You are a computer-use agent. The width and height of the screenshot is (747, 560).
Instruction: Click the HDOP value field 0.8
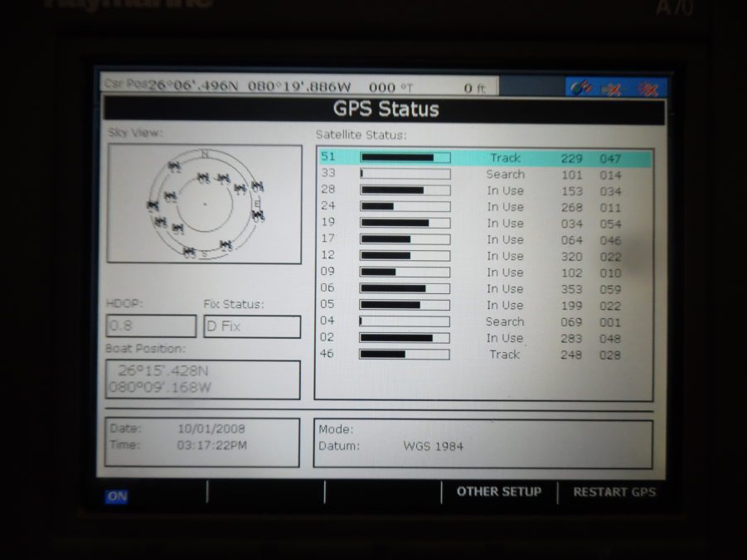tap(151, 326)
